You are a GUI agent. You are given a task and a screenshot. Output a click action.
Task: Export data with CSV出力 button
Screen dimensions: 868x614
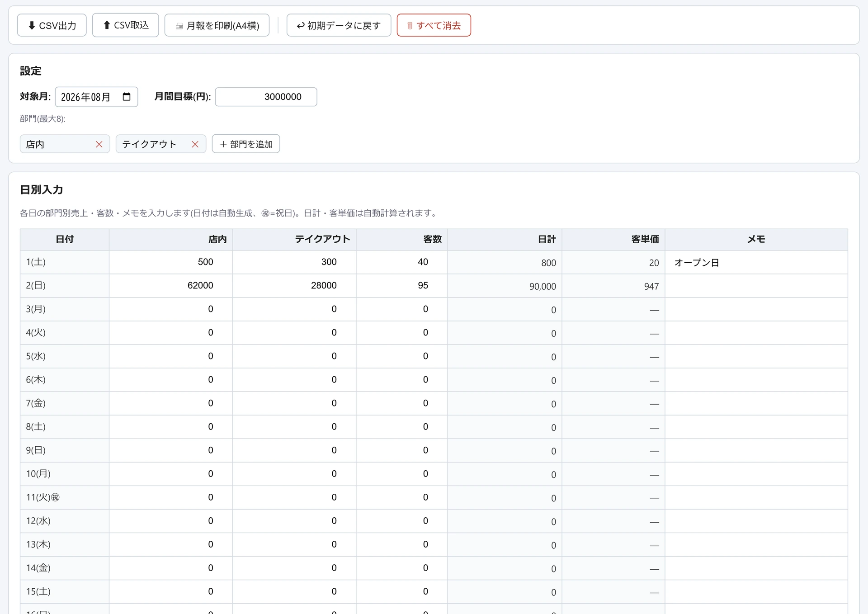point(52,25)
